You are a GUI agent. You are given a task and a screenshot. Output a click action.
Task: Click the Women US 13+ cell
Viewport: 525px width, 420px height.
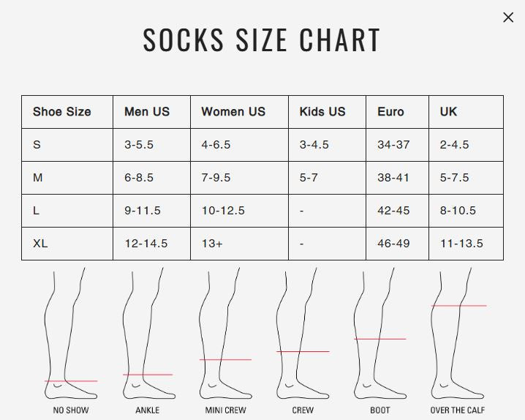click(x=212, y=243)
